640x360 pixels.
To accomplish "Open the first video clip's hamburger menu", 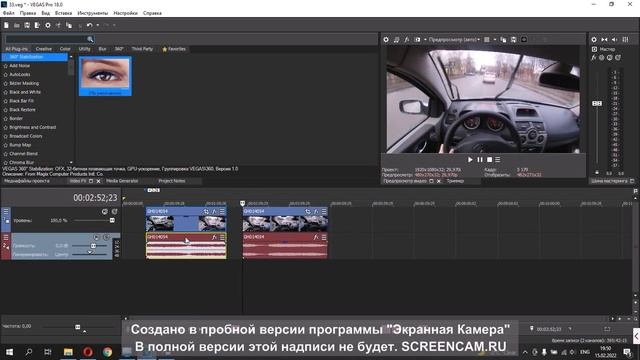I will 222,211.
